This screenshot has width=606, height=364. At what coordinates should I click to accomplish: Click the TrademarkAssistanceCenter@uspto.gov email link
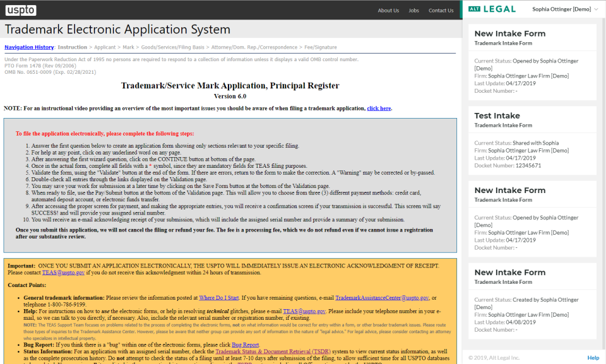point(383,298)
